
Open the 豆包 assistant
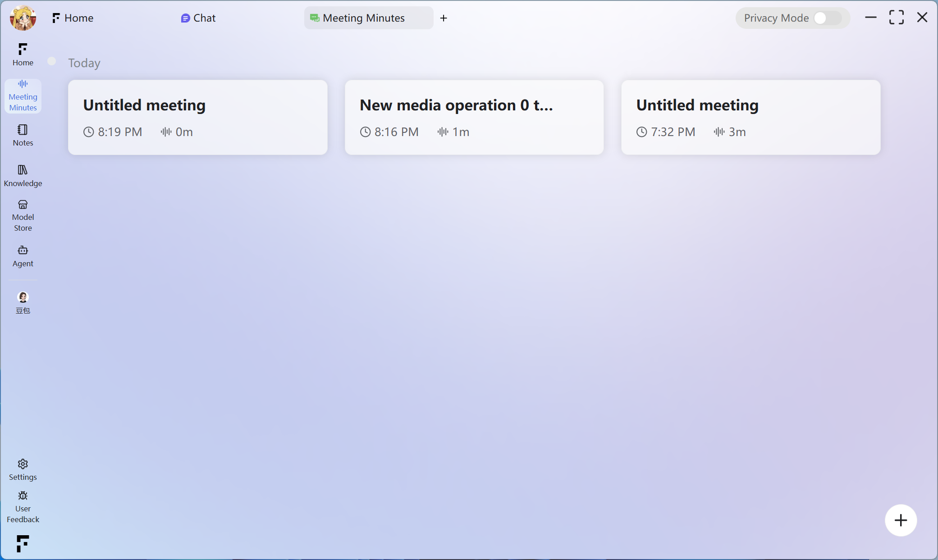(23, 302)
